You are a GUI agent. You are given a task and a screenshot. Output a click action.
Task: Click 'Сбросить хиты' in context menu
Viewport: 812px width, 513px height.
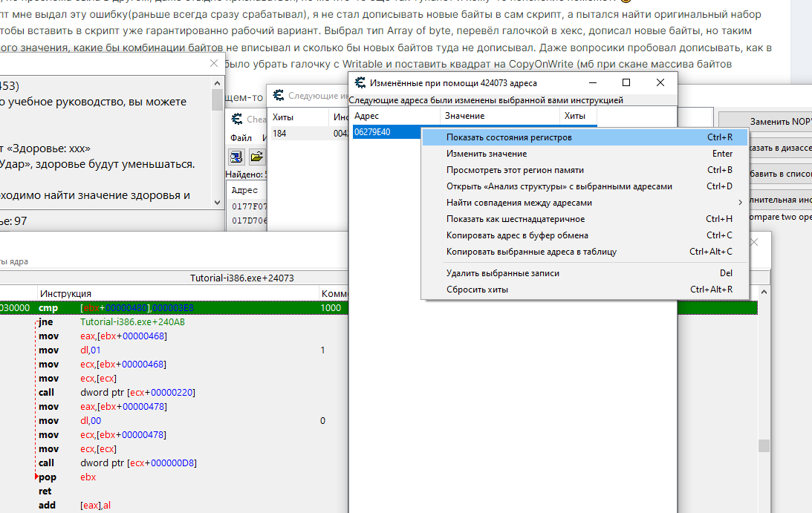(x=477, y=290)
